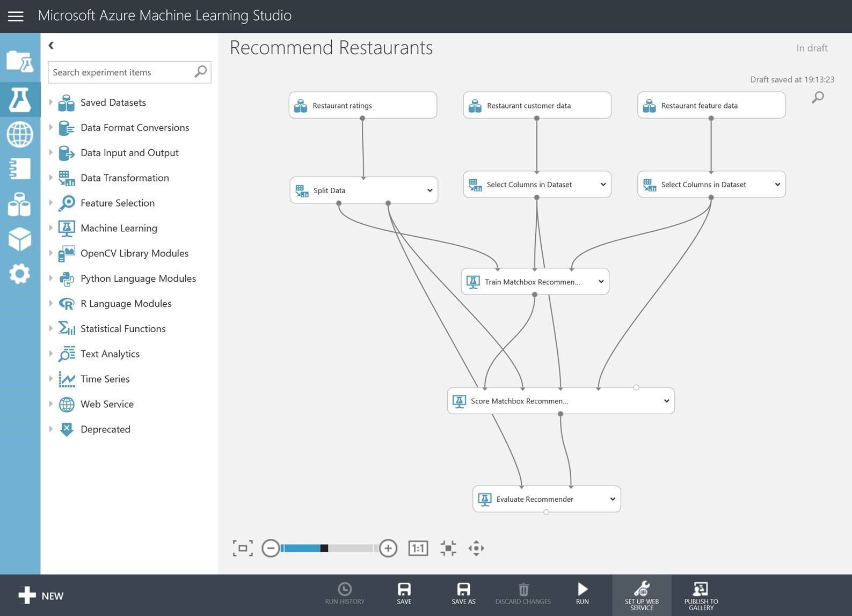
Task: Open dropdown on feature data Select Columns module
Action: 777,185
